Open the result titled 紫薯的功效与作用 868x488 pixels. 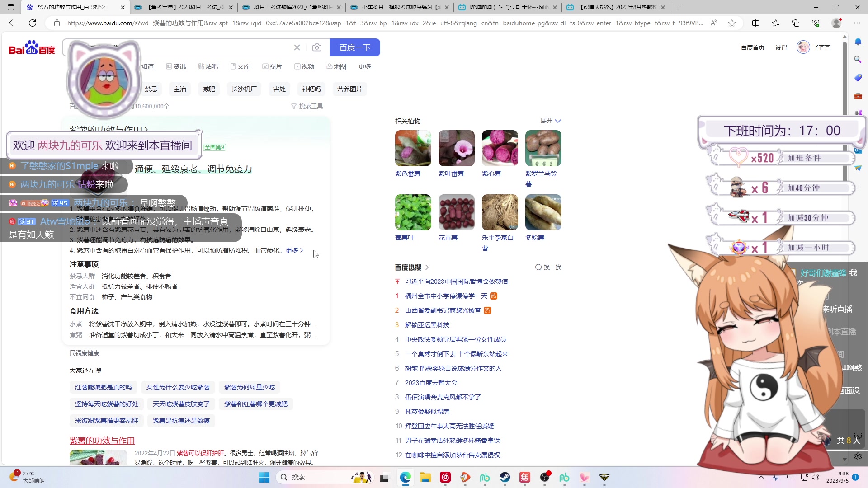tap(102, 441)
